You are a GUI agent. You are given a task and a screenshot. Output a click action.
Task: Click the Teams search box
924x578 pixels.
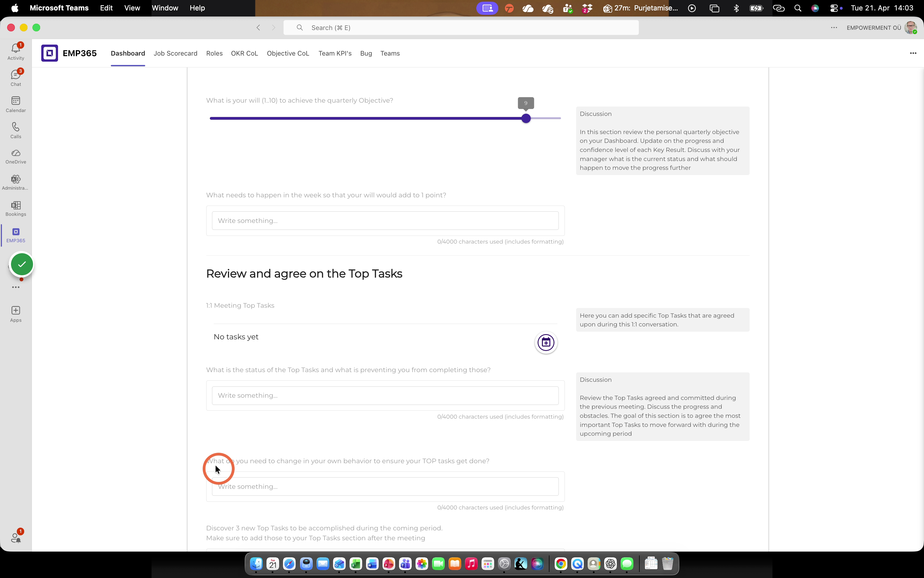coord(461,28)
